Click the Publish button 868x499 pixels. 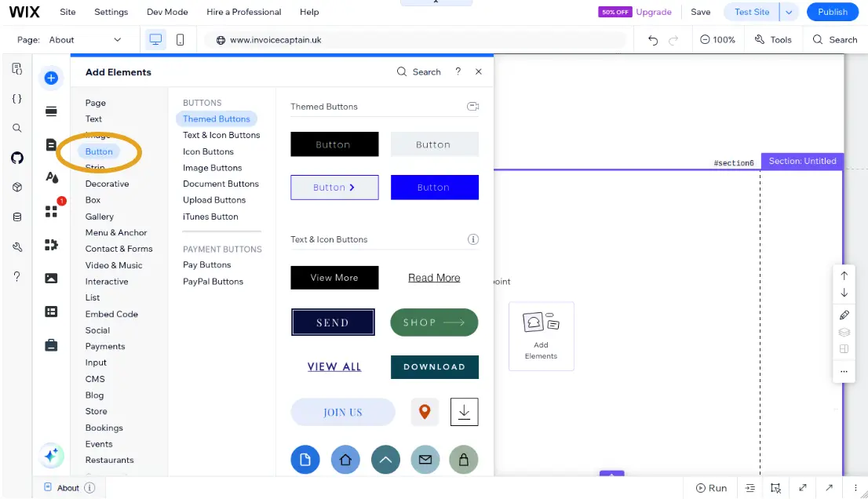pos(832,13)
